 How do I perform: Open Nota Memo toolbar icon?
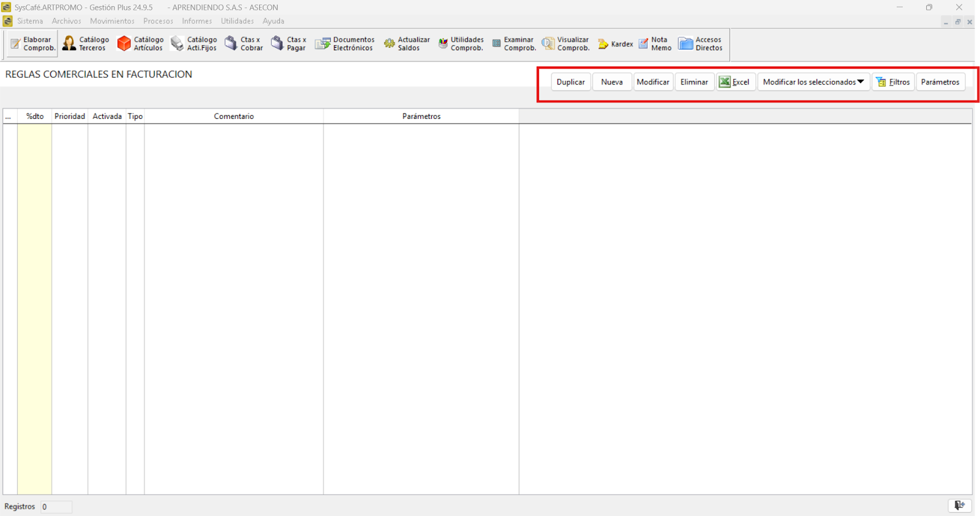643,44
